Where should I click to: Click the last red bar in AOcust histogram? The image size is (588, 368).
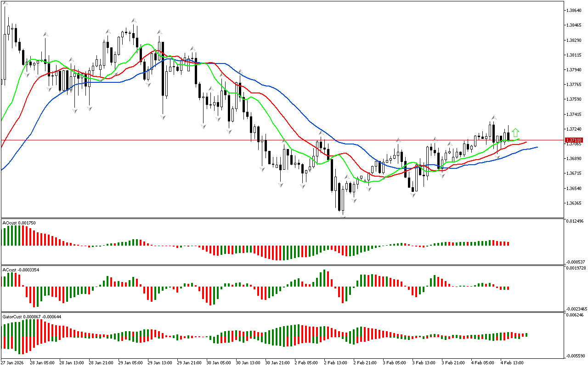click(508, 243)
